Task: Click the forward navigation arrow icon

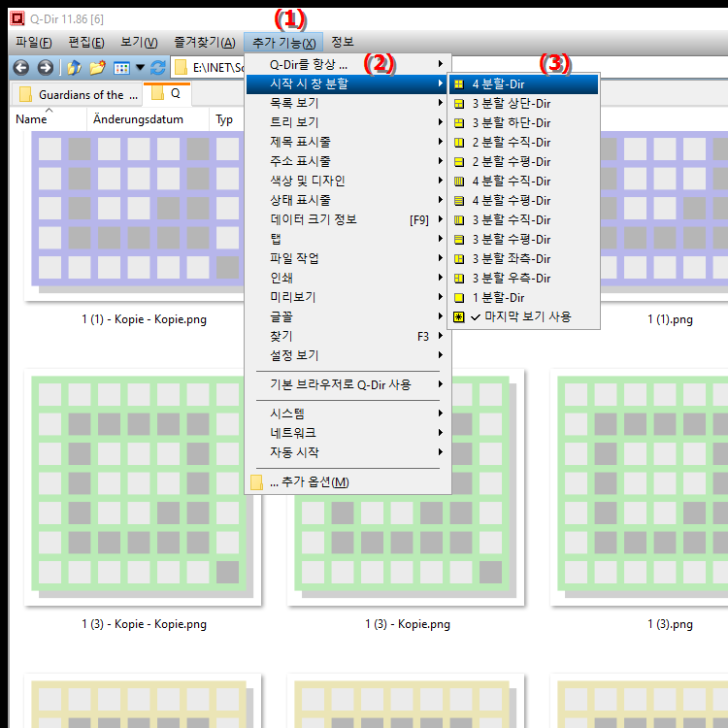Action: [45, 68]
